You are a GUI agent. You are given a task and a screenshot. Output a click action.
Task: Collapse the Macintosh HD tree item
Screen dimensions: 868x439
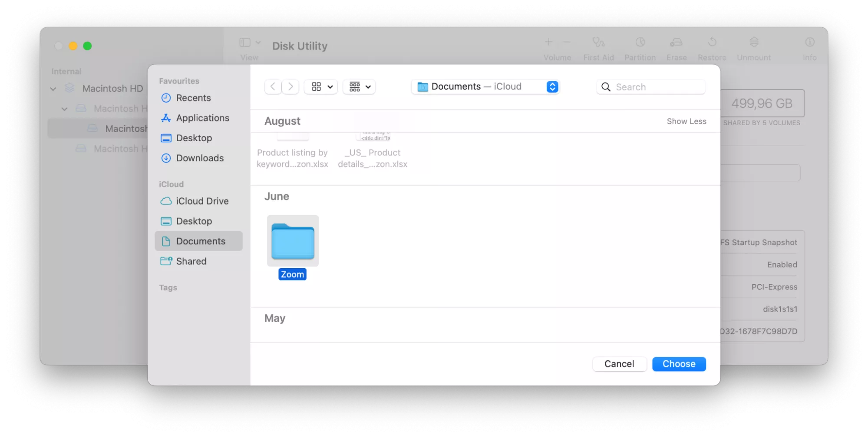tap(53, 88)
